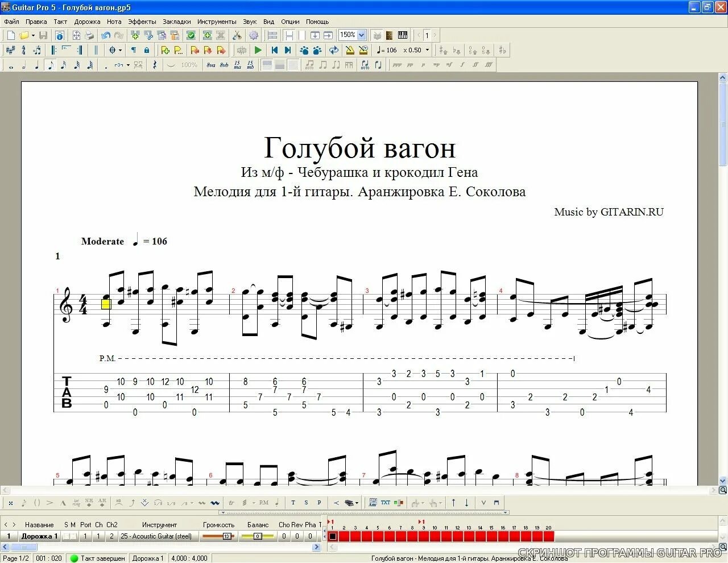The height and width of the screenshot is (563, 728).
Task: Click the tempo value 106 in the toolbar
Action: click(392, 50)
